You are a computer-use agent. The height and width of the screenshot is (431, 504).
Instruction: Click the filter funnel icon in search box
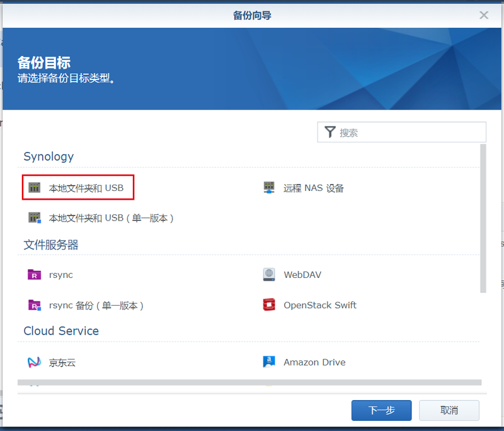330,132
